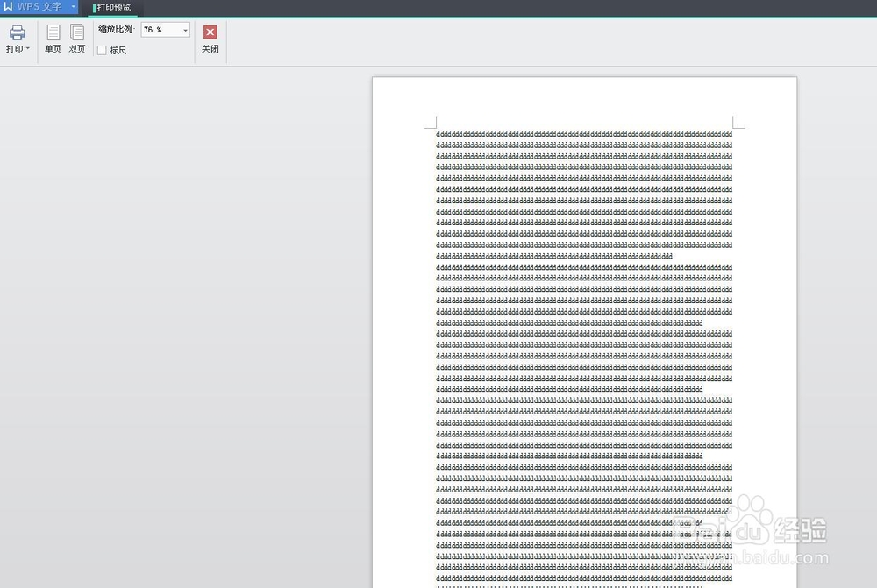This screenshot has height=588, width=877.
Task: Expand the WPS 文字 menu dropdown arrow
Action: click(74, 7)
